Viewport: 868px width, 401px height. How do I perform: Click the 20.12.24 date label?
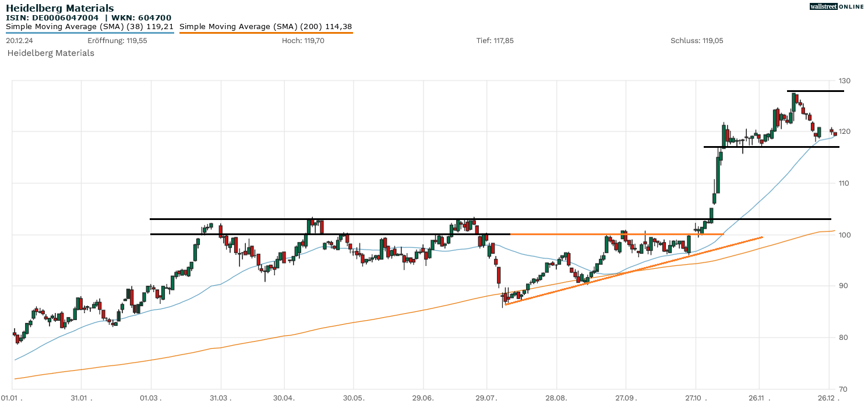tap(19, 41)
